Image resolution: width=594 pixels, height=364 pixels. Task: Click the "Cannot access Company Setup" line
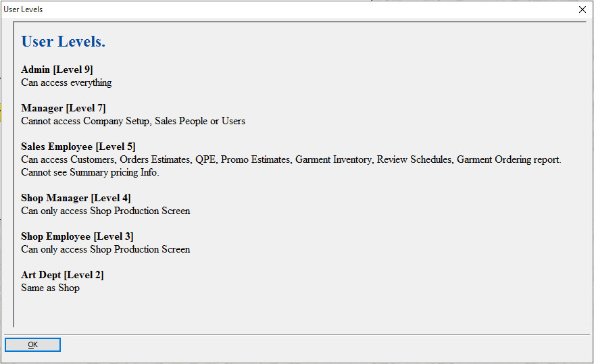[x=133, y=121]
